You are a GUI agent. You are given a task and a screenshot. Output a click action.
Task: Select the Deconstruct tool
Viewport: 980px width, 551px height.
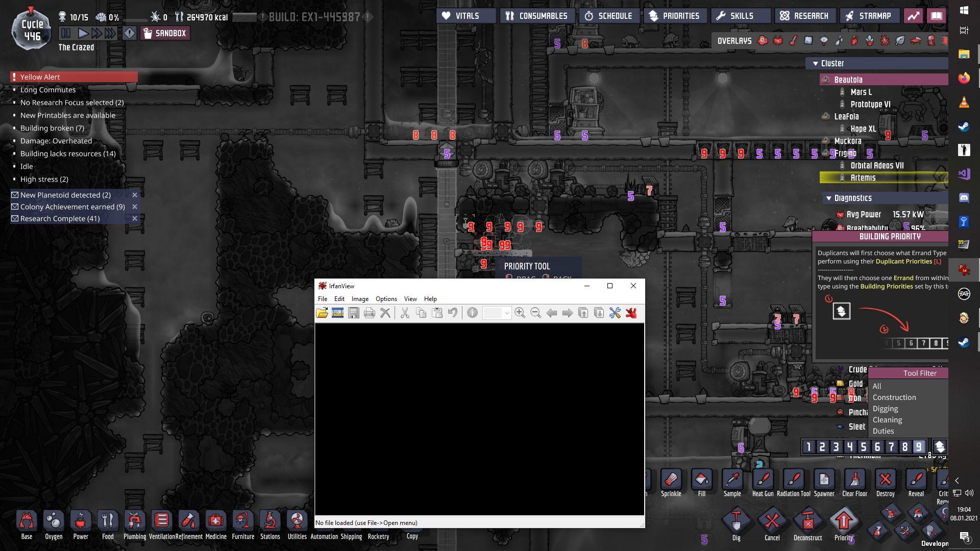(x=807, y=521)
